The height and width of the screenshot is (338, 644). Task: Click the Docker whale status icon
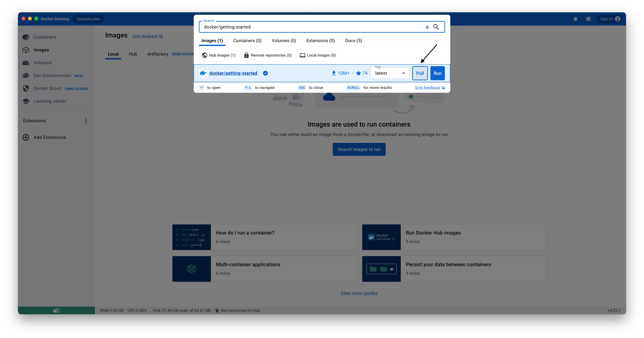tap(56, 310)
